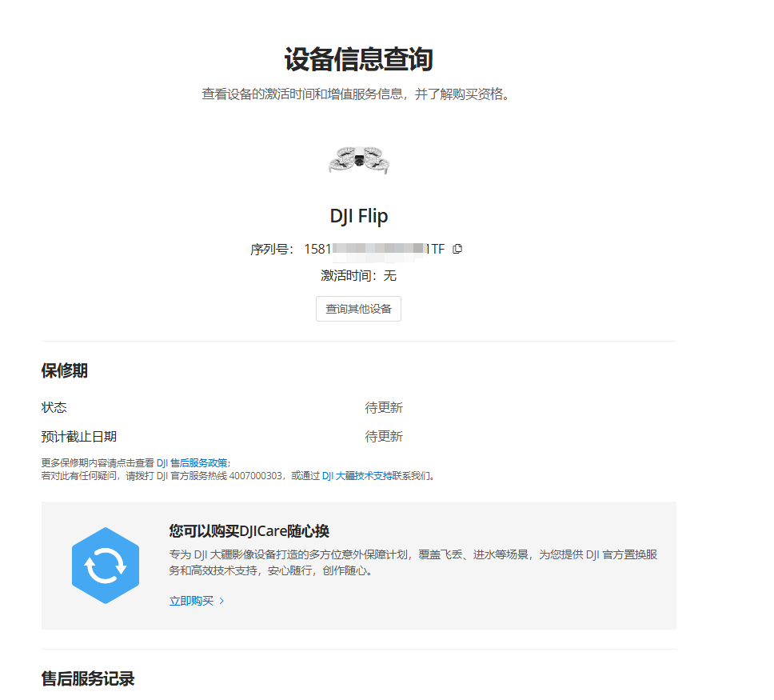Screen dimensions: 774x700
Task: Select the 设备信息查询 page title
Action: [x=359, y=59]
